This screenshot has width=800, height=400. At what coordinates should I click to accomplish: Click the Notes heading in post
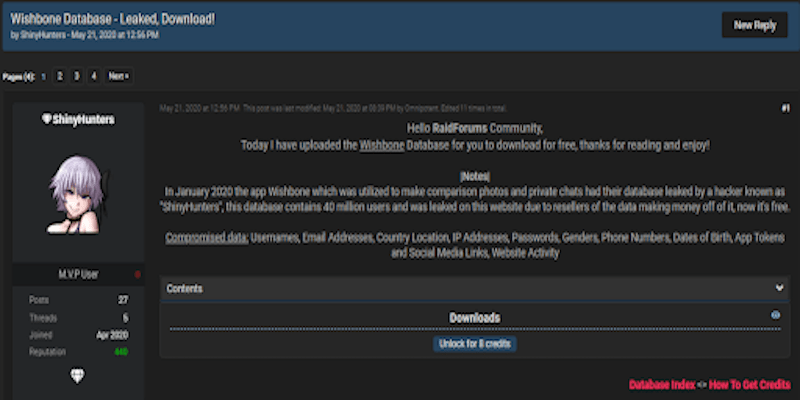point(475,177)
